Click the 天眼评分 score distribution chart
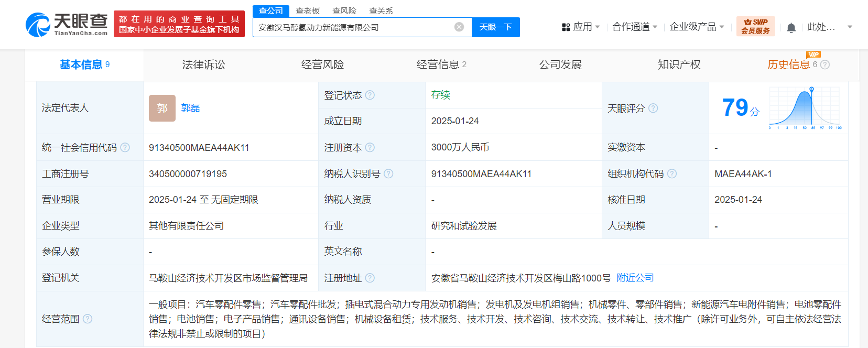The width and height of the screenshot is (868, 348). (x=805, y=108)
